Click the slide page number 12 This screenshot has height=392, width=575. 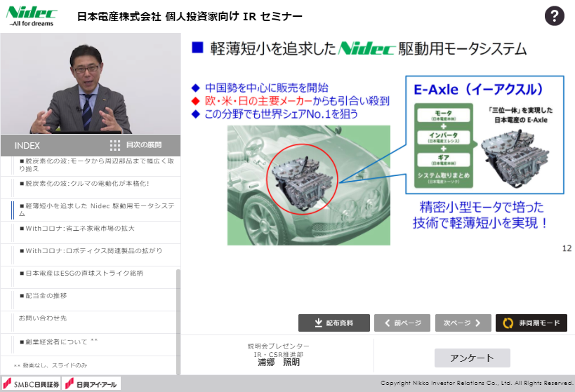pyautogui.click(x=567, y=248)
